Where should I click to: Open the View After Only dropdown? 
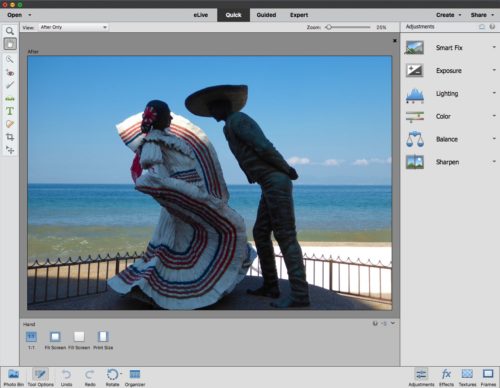click(74, 27)
